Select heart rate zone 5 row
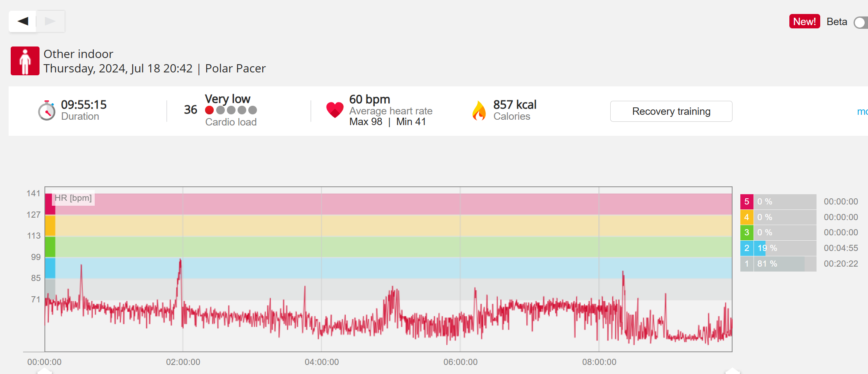The image size is (868, 374). 778,202
